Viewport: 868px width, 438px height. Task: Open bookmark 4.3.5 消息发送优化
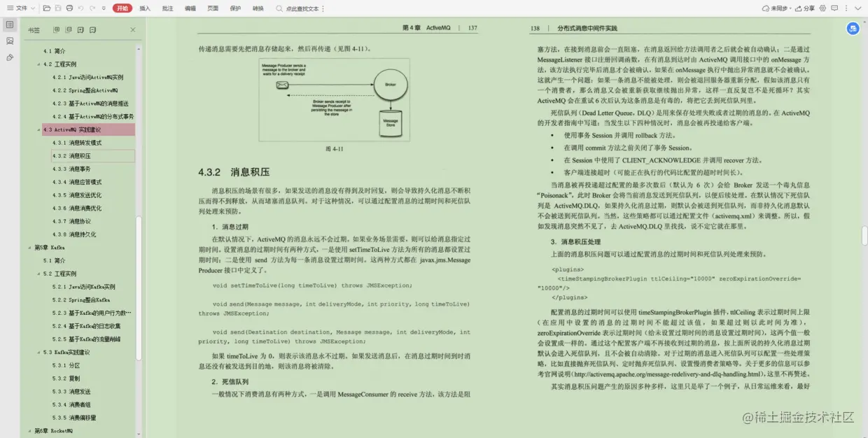pyautogui.click(x=76, y=195)
